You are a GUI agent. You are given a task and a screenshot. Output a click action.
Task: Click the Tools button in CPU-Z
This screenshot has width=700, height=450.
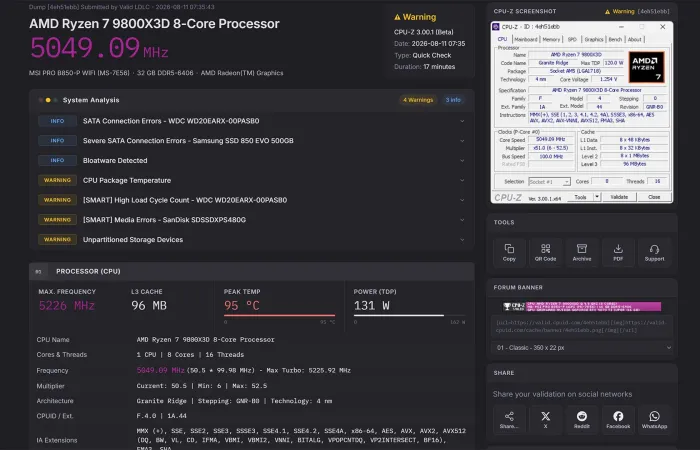click(x=580, y=197)
